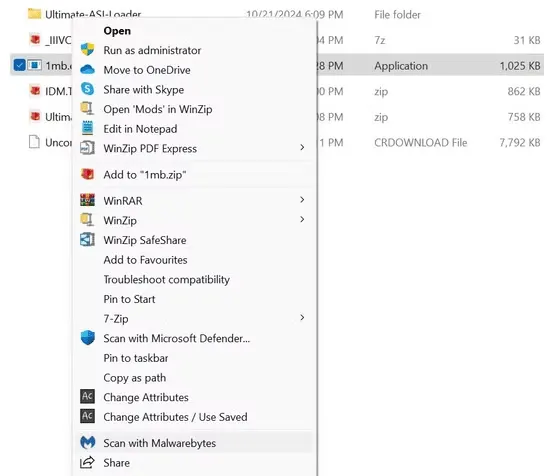Click the Ultim zip file icon sized 758 KB
The width and height of the screenshot is (551, 476).
(x=35, y=116)
